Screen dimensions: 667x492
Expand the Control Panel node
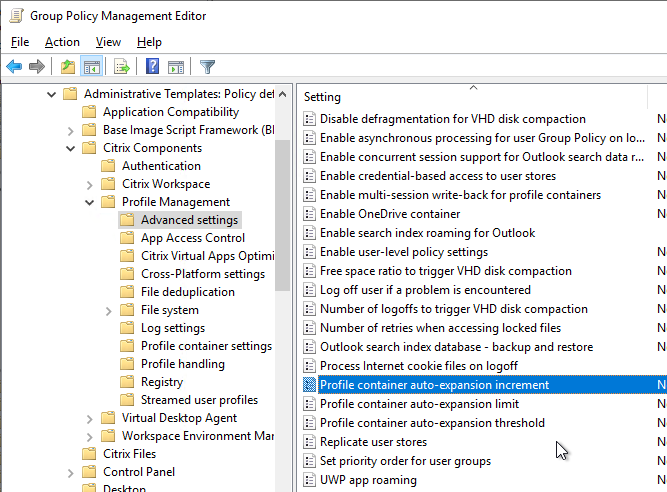[71, 472]
